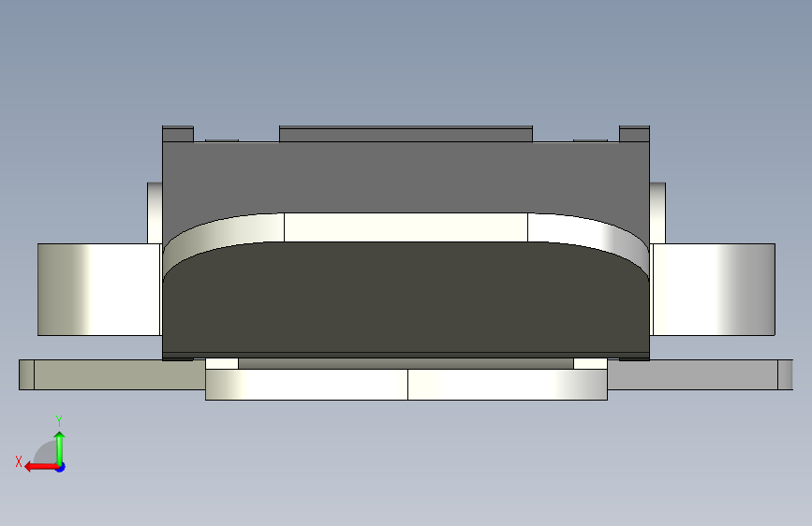Select the left flat bottom rail
This screenshot has height=526, width=812.
pos(111,374)
